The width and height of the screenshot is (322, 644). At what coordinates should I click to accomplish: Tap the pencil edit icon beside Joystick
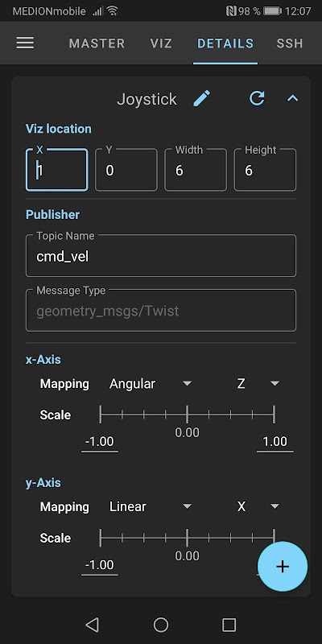[202, 98]
